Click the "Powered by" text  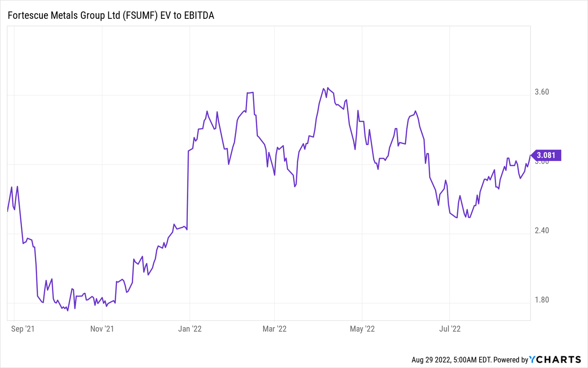coord(509,360)
